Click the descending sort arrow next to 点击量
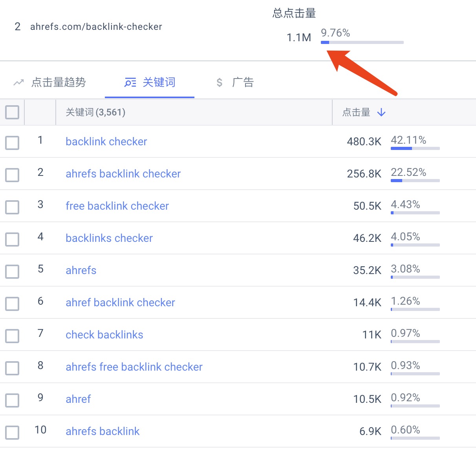476x457 pixels. coord(381,113)
